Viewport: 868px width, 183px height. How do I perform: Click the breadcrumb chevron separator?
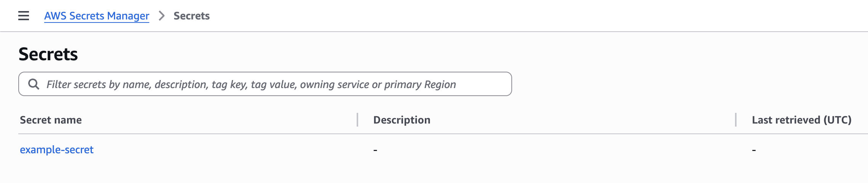[162, 16]
